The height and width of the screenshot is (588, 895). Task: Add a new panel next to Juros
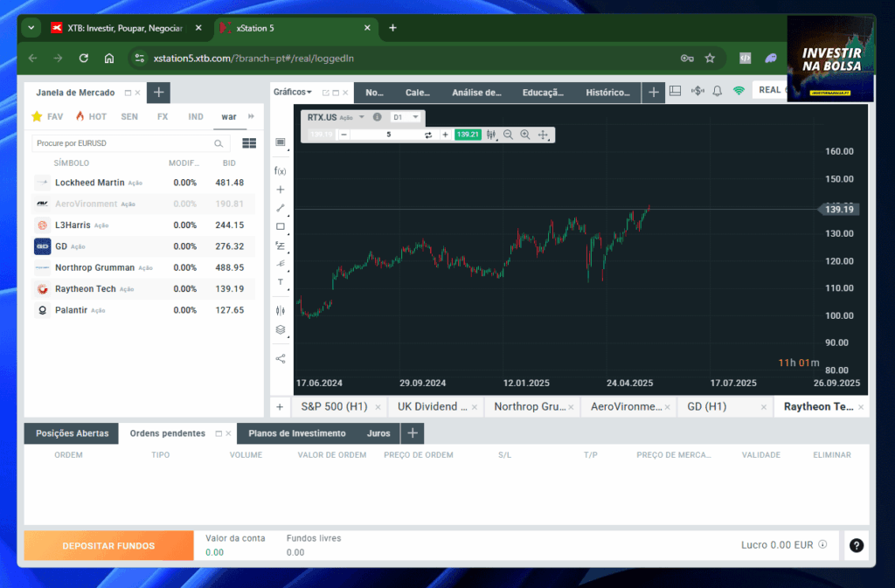click(x=413, y=433)
